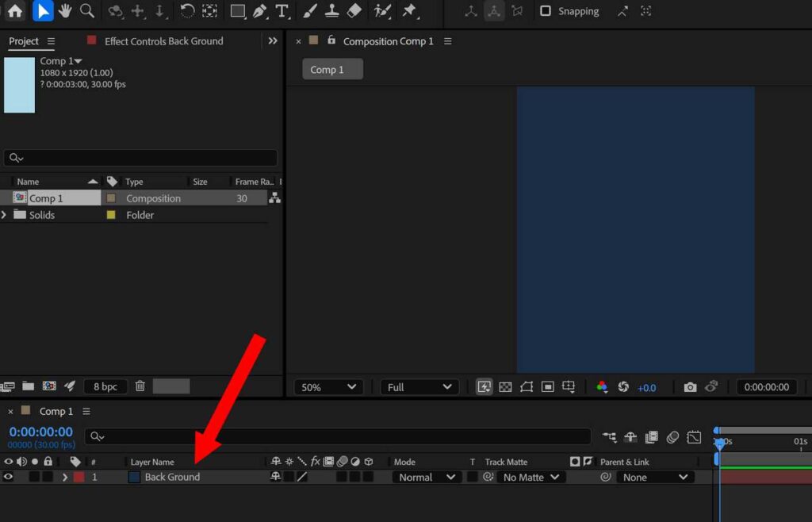
Task: Select the Puppet Pin tool
Action: tap(410, 11)
